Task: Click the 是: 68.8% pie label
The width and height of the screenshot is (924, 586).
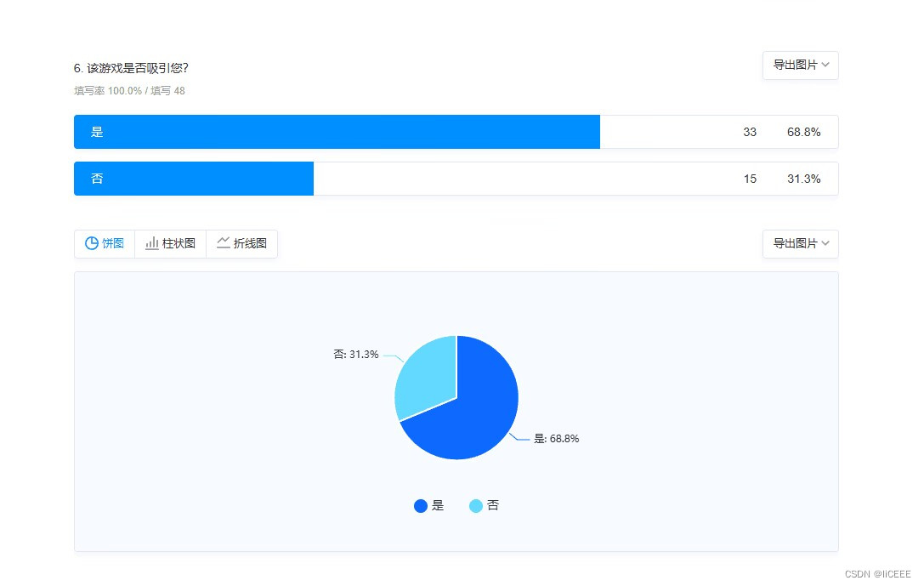Action: pos(556,439)
